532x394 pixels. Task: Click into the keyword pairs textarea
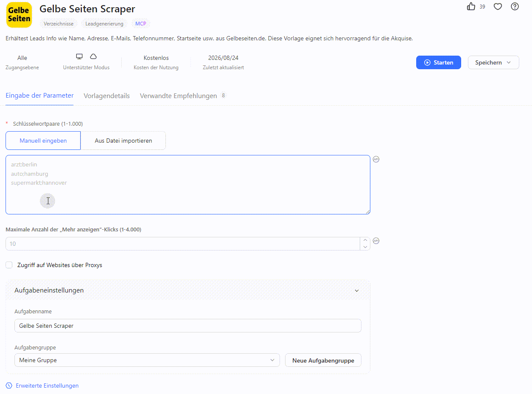pyautogui.click(x=188, y=185)
